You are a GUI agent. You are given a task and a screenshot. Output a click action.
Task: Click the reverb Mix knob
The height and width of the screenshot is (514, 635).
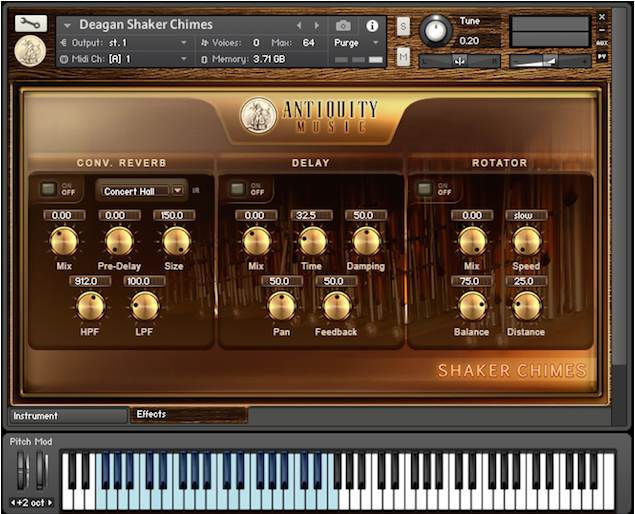tap(64, 242)
